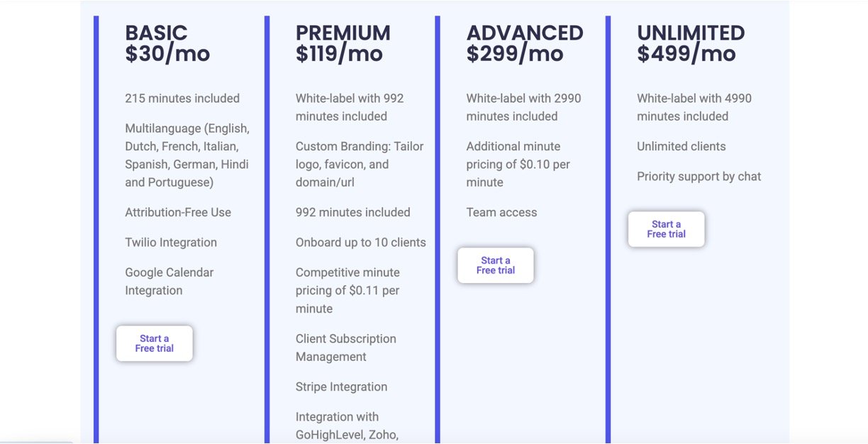The image size is (868, 444).
Task: Click the $119/mo price text
Action: (x=339, y=54)
